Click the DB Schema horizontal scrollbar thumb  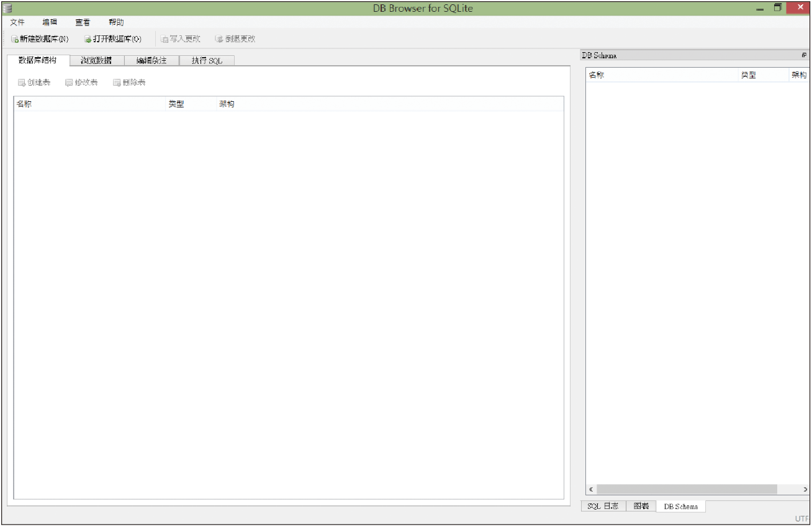(x=687, y=489)
